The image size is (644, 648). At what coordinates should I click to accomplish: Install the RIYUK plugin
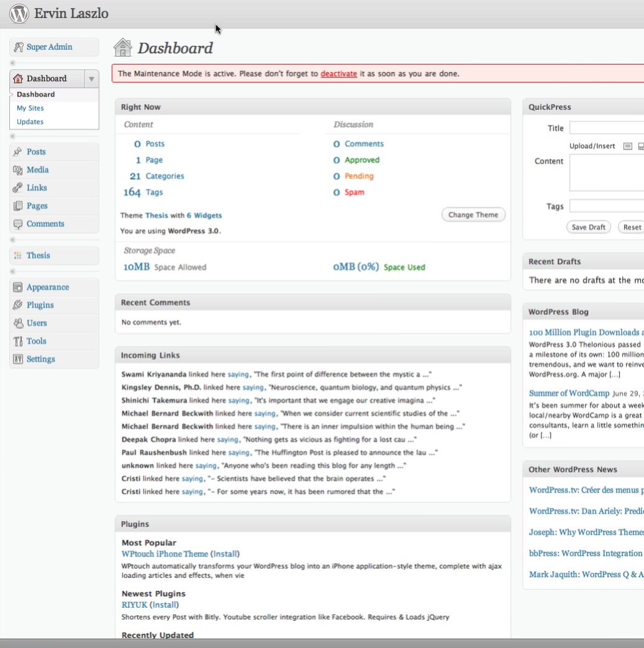pos(164,605)
